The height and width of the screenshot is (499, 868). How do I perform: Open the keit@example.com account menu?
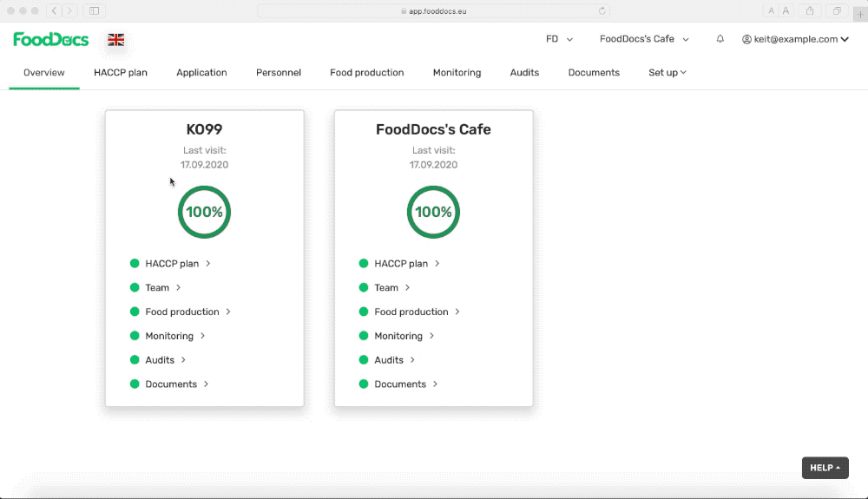click(x=795, y=39)
